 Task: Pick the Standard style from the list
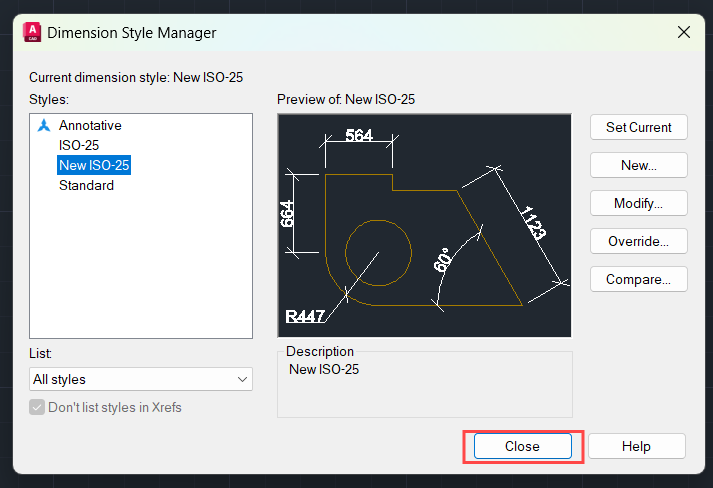pos(86,186)
